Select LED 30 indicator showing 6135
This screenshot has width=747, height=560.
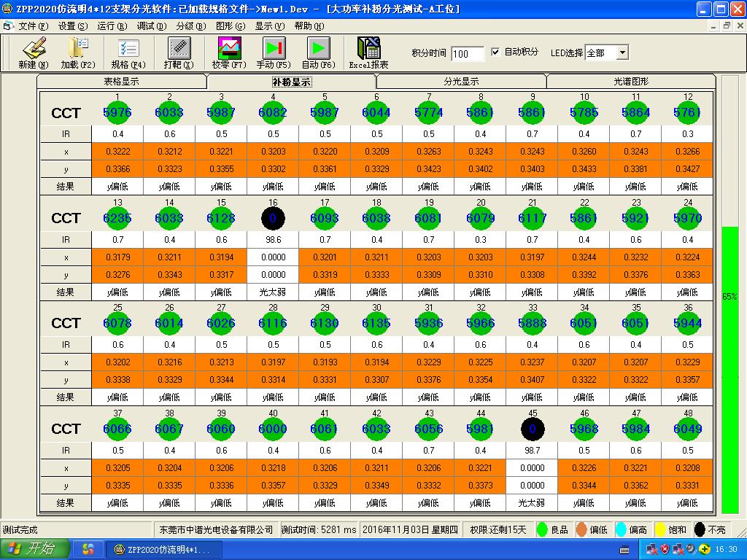click(x=376, y=323)
